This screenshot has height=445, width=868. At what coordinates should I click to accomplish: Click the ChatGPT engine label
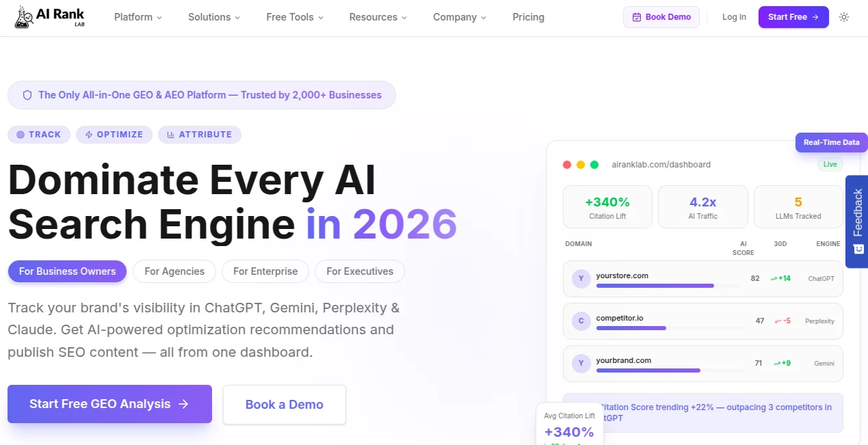click(821, 279)
